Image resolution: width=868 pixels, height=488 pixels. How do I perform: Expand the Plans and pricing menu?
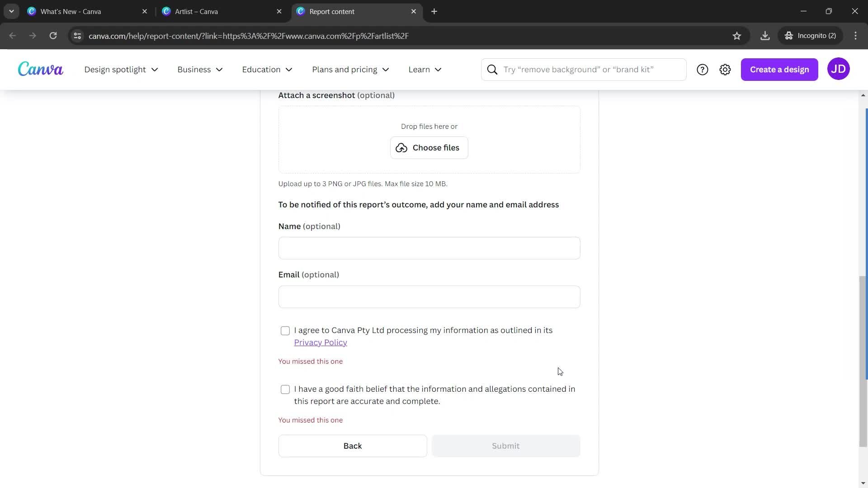point(350,70)
